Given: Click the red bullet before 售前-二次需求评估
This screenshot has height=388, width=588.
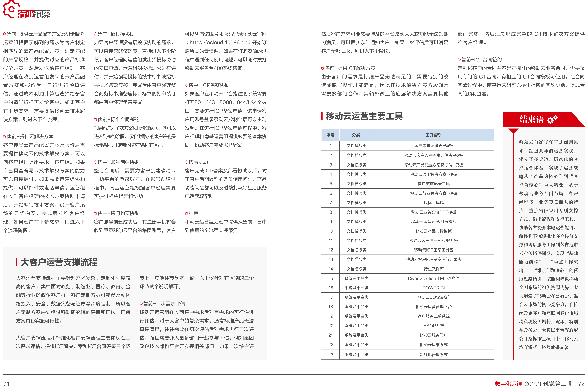Looking at the screenshot, I should (x=141, y=304).
